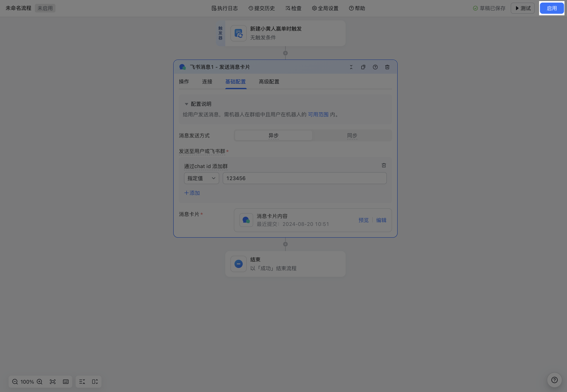Remove the chat id group entry
Screen dimensions: 567x392
pos(384,165)
